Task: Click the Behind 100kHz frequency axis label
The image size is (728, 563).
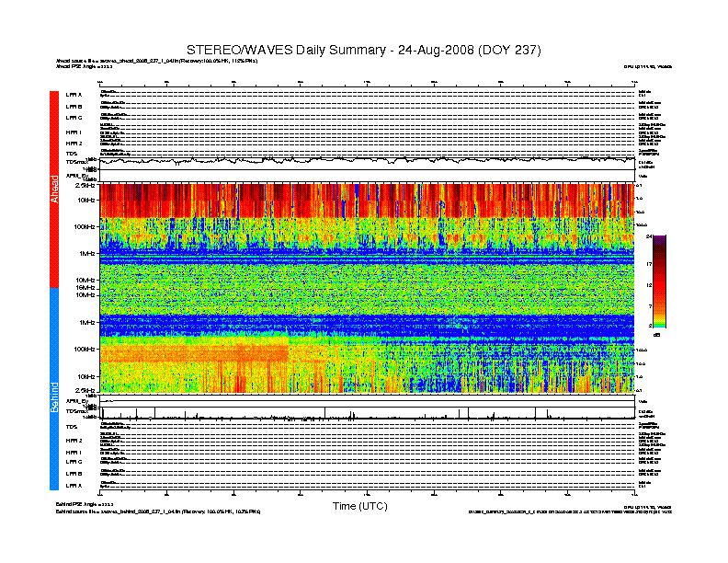Action: pos(85,350)
